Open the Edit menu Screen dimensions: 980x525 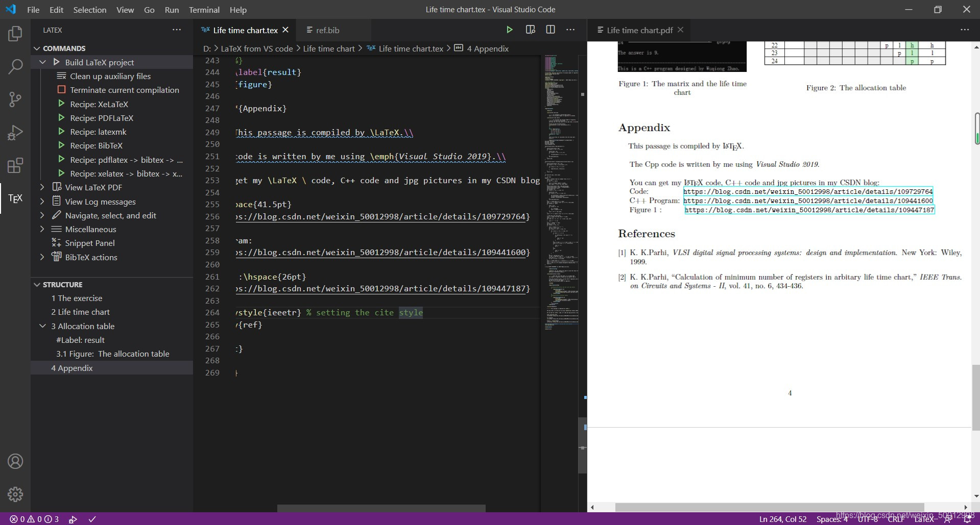coord(56,10)
